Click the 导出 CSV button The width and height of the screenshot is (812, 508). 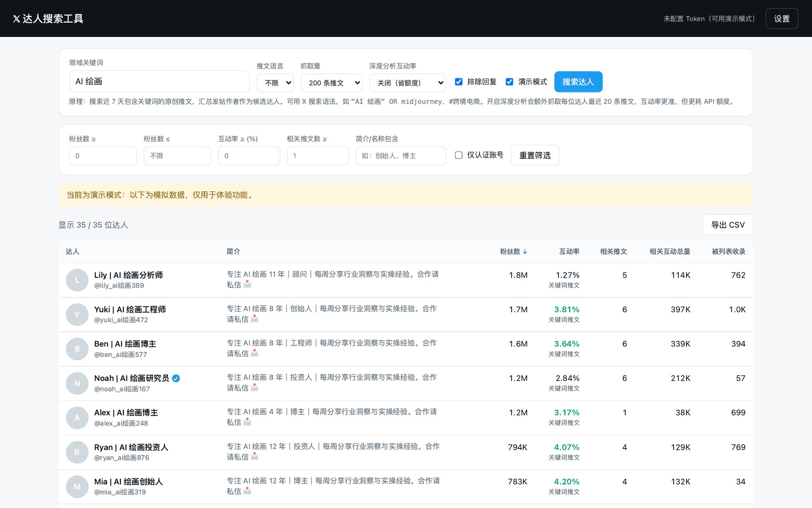point(728,225)
